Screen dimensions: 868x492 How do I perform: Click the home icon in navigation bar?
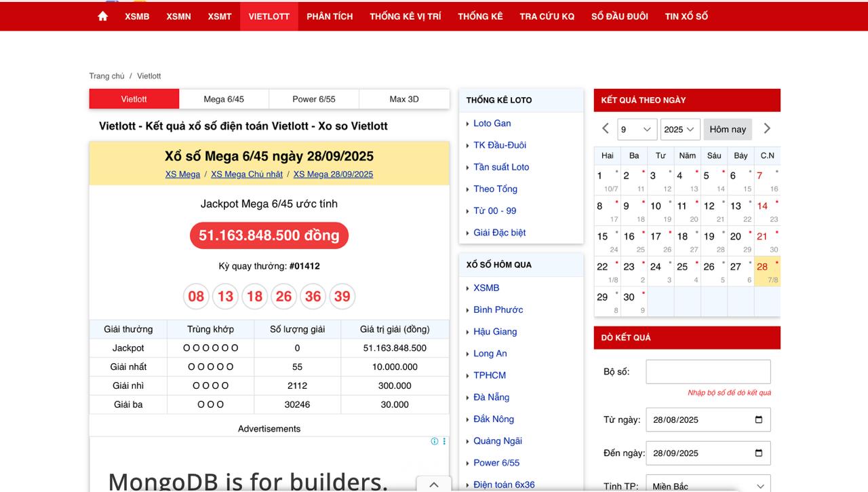(102, 16)
